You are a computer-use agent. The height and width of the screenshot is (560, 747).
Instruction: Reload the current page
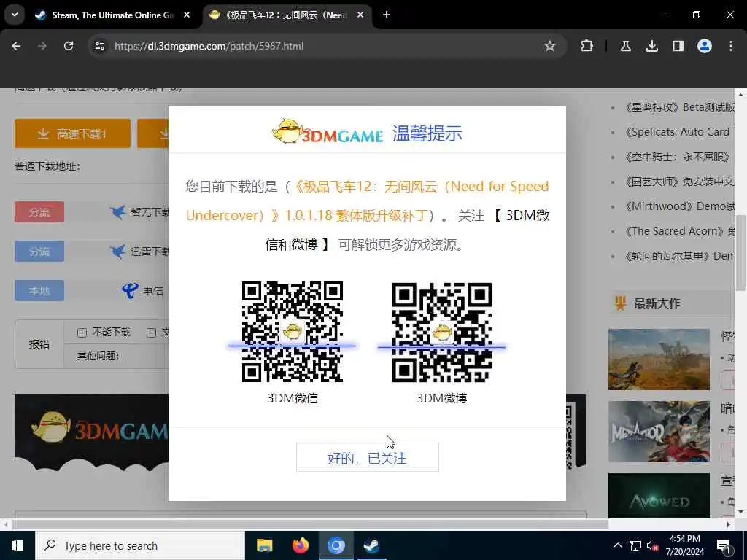[69, 46]
